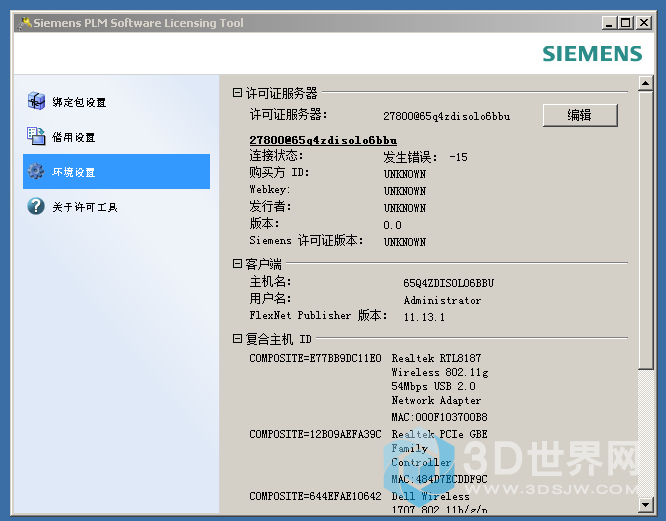The width and height of the screenshot is (666, 521).
Task: Click hostname value 65Q4ZDISOLO6BBU
Action: tap(449, 283)
